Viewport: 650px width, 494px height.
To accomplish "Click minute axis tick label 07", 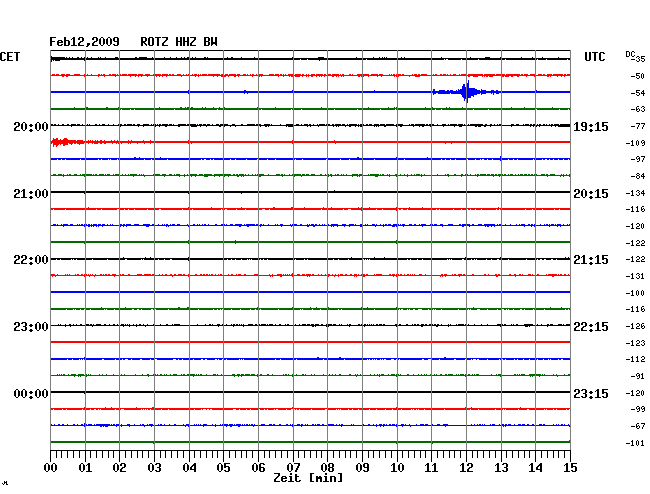I will (293, 468).
